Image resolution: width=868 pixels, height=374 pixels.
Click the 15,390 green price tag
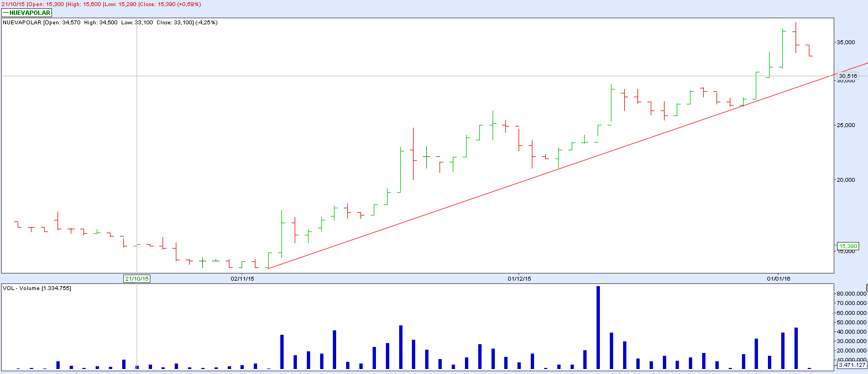click(x=848, y=246)
